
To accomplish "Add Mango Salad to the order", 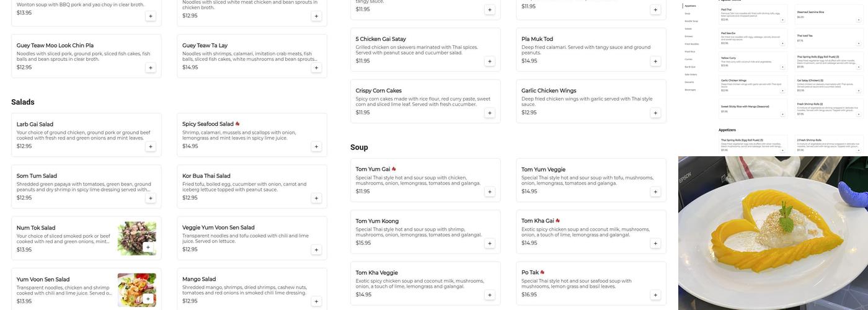I will (316, 302).
